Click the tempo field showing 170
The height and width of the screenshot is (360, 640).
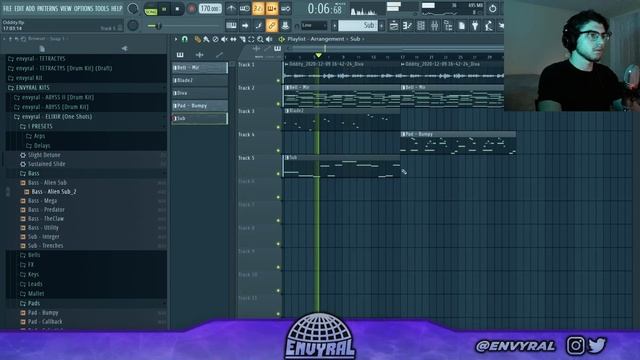(x=210, y=9)
